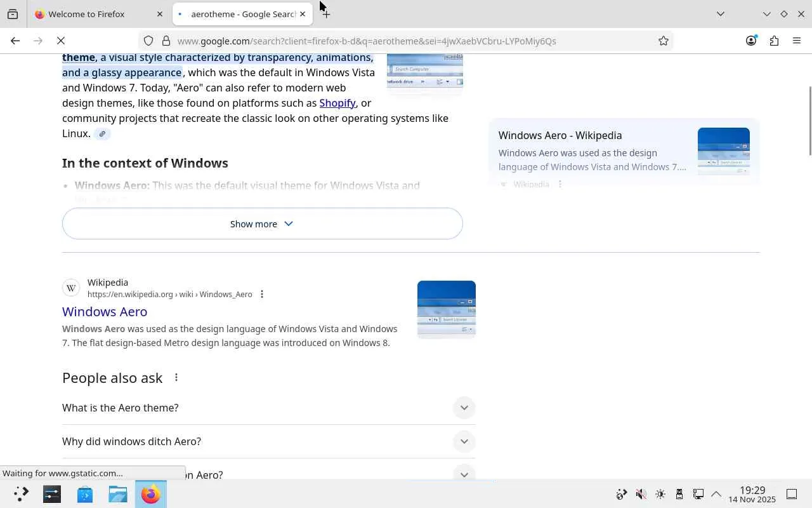Screen dimensions: 812x508
Task: Open the Firefox View icon
Action: [13, 14]
